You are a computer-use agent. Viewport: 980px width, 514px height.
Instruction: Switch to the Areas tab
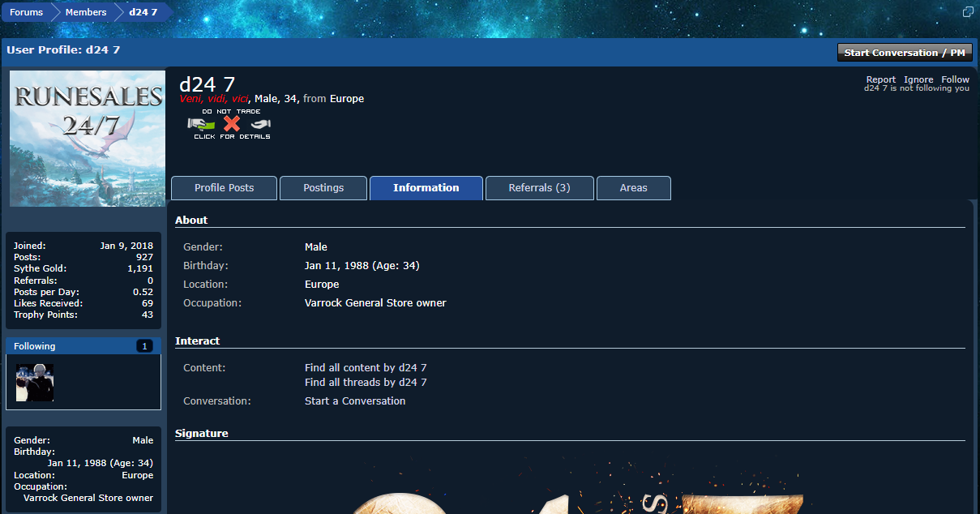[634, 188]
